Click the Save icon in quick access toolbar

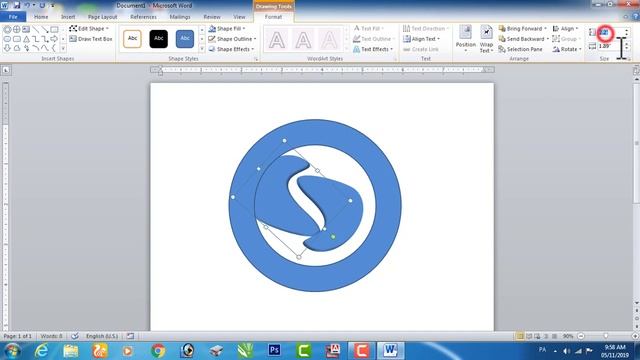(x=17, y=5)
